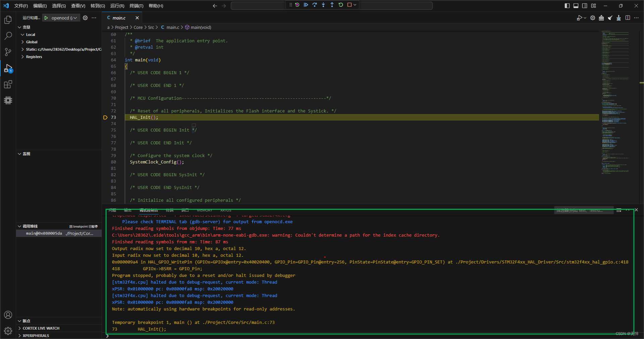Open the Source Control view
The image size is (644, 339).
coord(8,52)
